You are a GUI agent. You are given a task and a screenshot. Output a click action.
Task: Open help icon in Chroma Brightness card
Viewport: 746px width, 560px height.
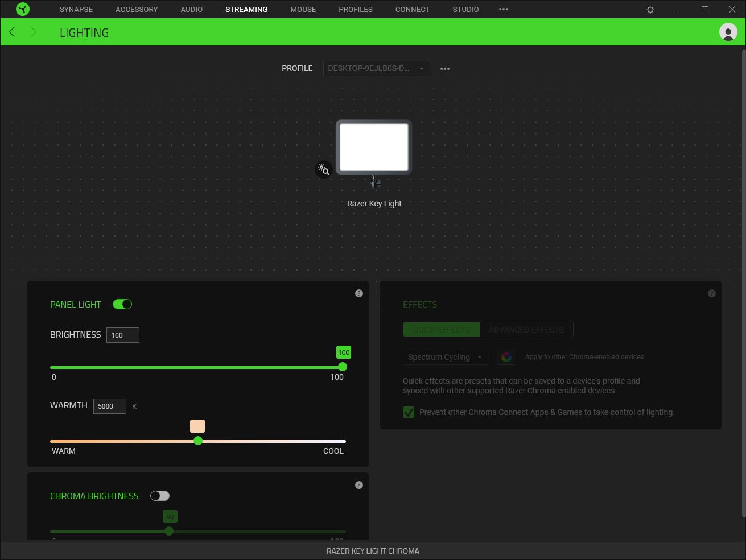click(x=359, y=485)
